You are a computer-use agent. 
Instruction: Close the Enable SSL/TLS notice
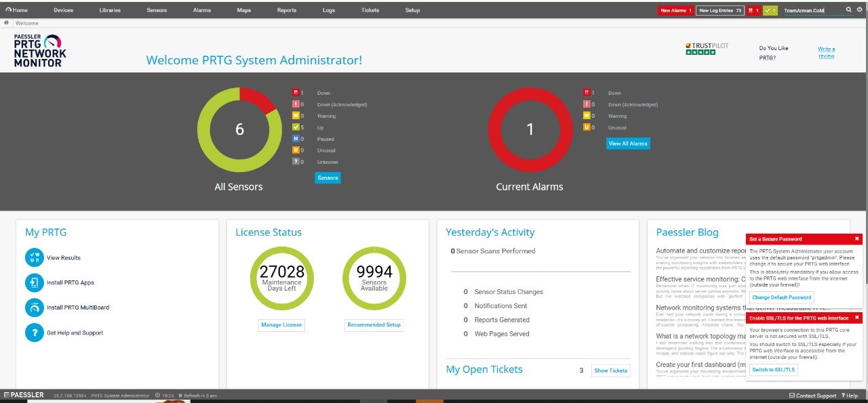856,317
